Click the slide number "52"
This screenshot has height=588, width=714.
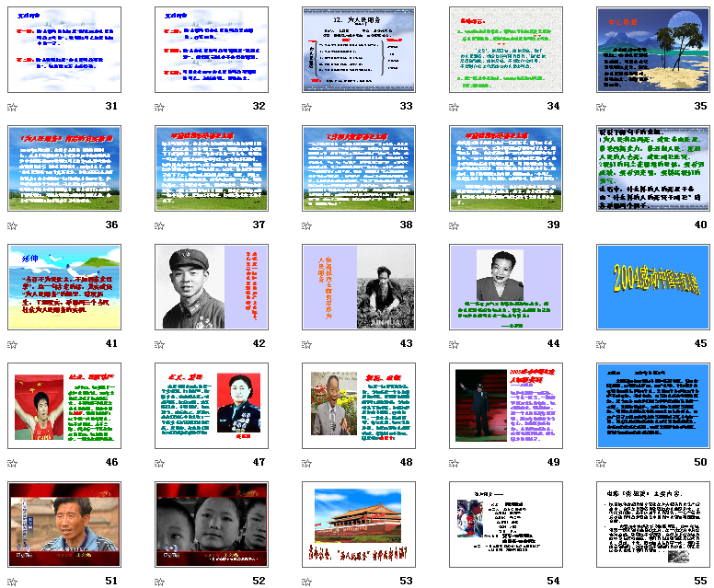(x=259, y=582)
